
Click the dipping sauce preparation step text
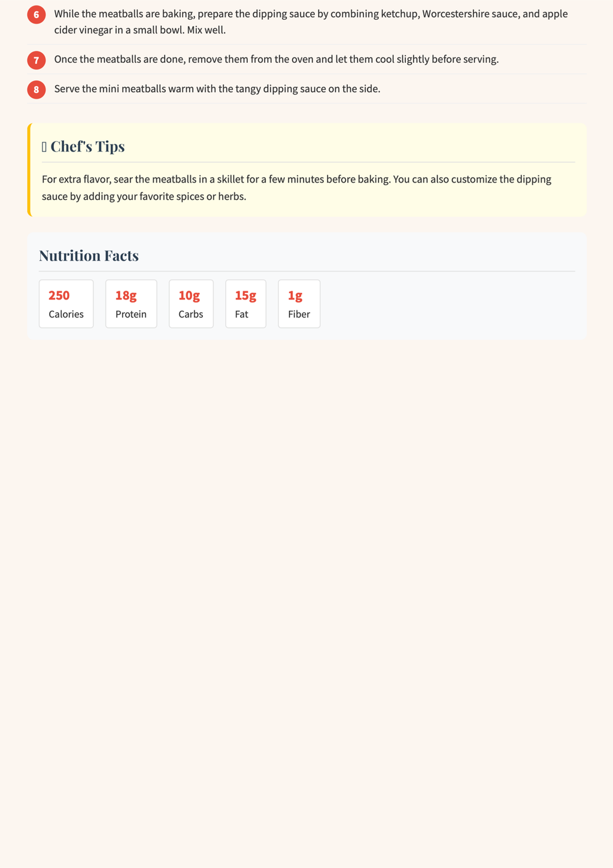(x=311, y=22)
